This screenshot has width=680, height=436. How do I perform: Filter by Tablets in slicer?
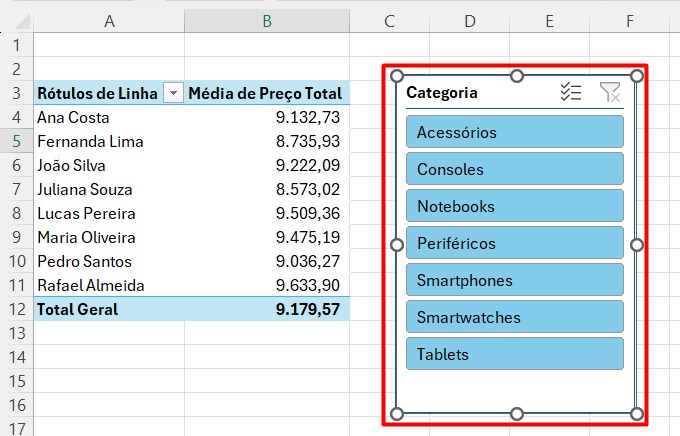pos(515,354)
